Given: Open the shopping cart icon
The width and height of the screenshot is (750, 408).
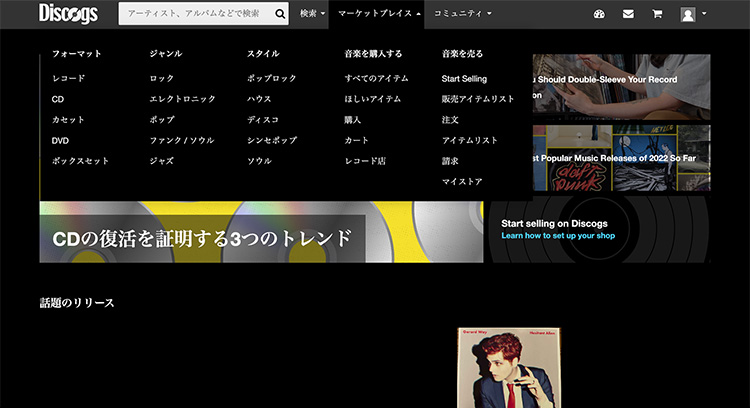Looking at the screenshot, I should [657, 14].
